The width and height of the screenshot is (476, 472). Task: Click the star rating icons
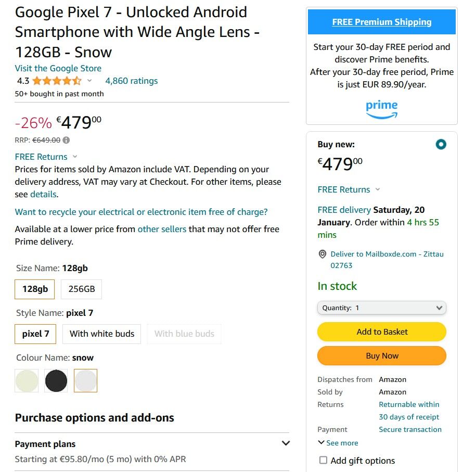click(57, 81)
